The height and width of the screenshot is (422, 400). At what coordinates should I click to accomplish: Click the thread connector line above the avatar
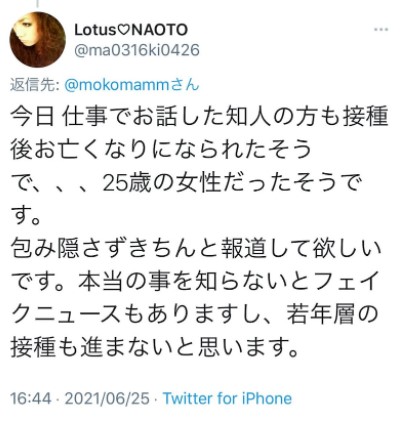[37, 3]
